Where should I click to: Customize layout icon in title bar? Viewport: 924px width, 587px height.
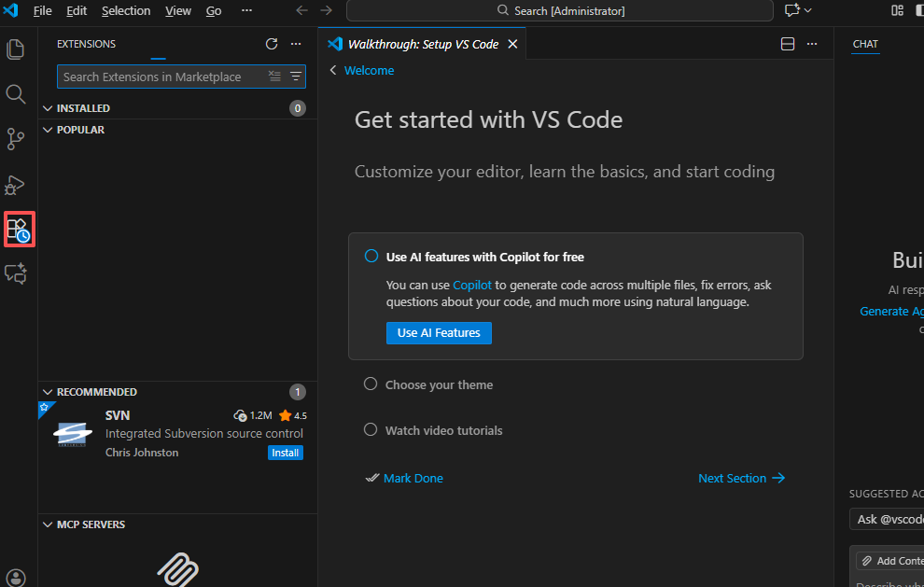897,10
